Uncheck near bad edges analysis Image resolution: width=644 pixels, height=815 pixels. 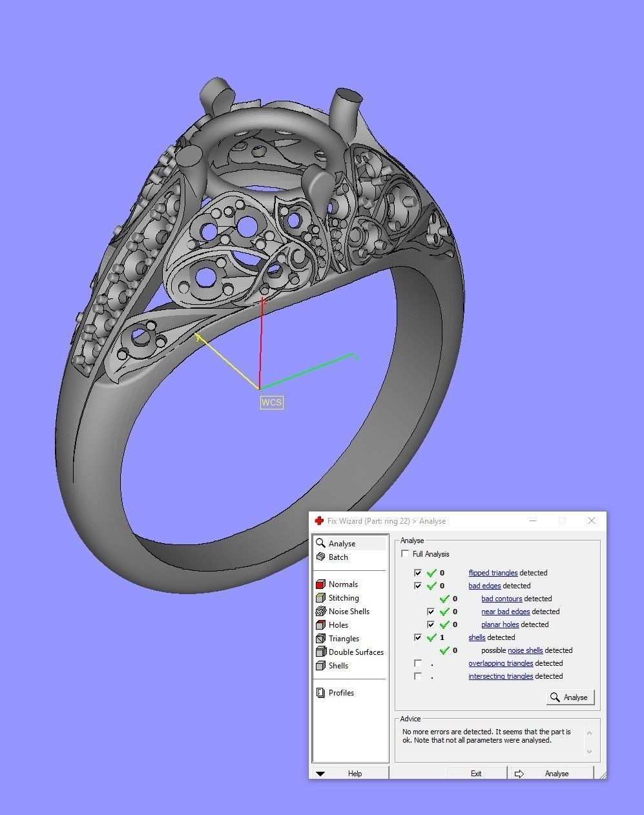pyautogui.click(x=431, y=612)
